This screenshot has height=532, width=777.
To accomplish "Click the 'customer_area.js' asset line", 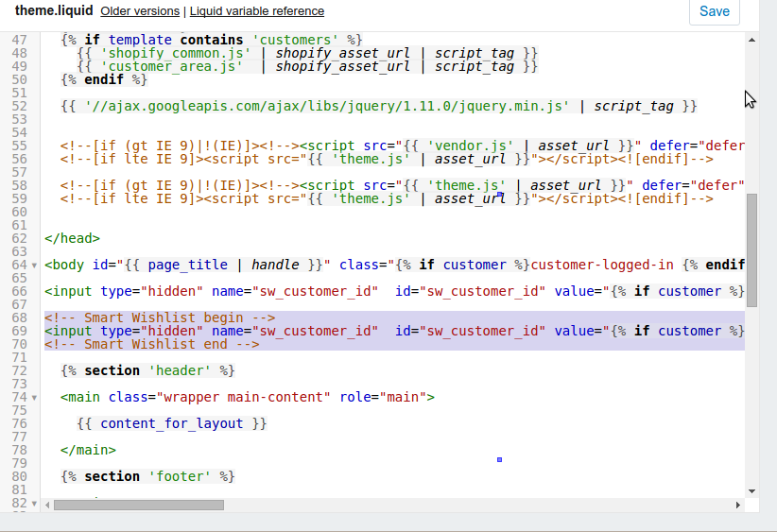I will (x=307, y=66).
